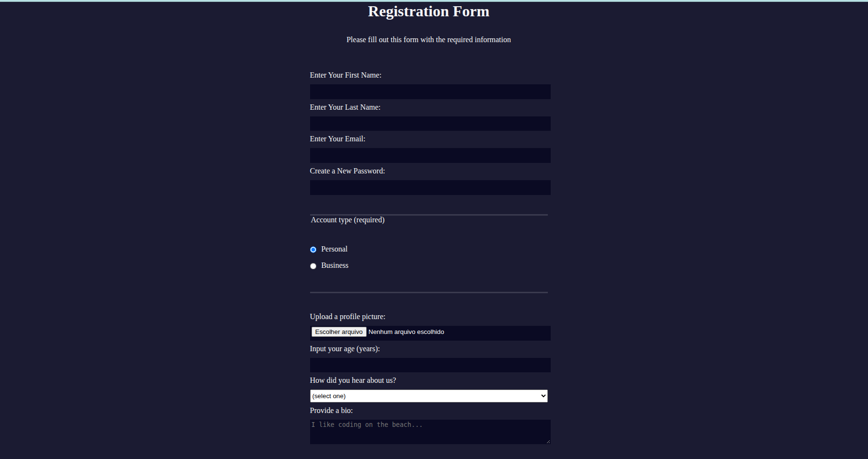Image resolution: width=868 pixels, height=459 pixels.
Task: Click the age input field
Action: click(430, 365)
